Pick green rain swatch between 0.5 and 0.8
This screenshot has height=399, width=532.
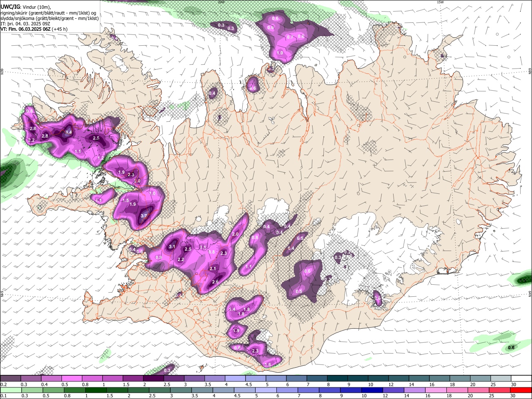pyautogui.click(x=53, y=390)
